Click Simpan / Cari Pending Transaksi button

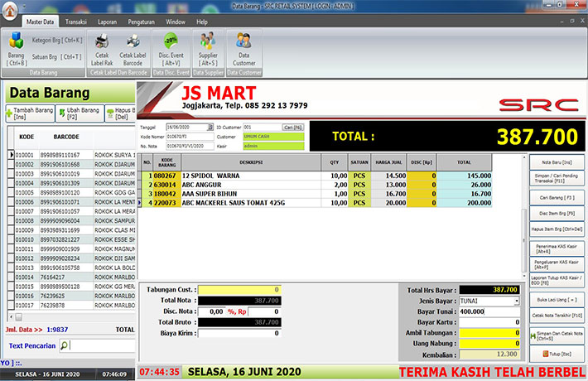coord(557,178)
